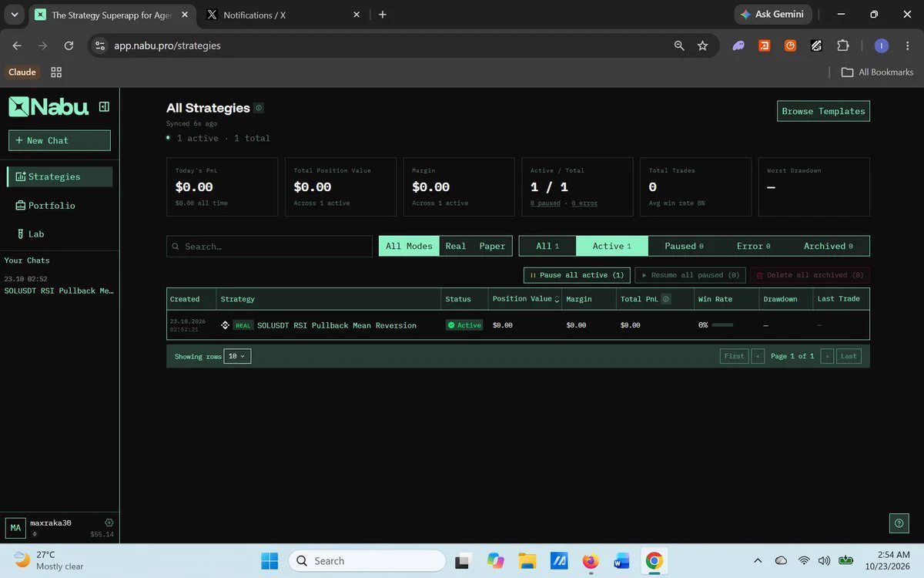Click Pause all active (1)
Viewport: 924px width, 578px height.
[577, 275]
